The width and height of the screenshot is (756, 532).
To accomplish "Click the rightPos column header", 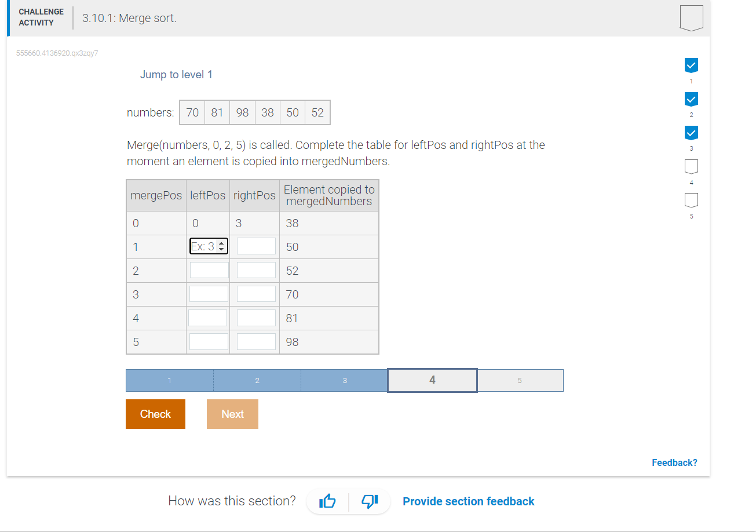I will (x=254, y=195).
